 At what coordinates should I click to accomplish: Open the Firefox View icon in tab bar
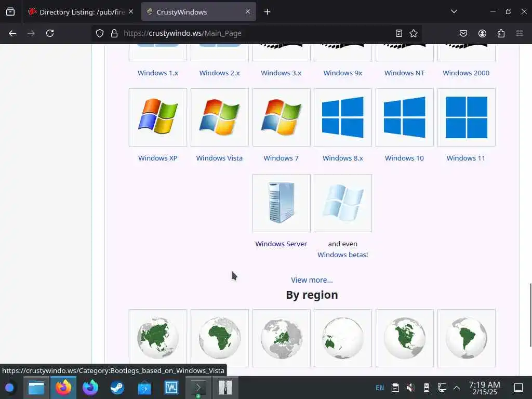pyautogui.click(x=10, y=12)
